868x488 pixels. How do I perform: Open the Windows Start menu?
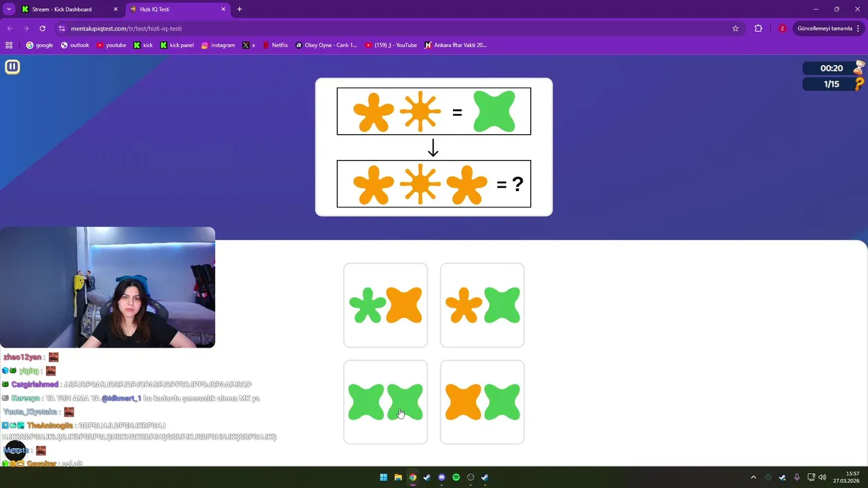383,477
